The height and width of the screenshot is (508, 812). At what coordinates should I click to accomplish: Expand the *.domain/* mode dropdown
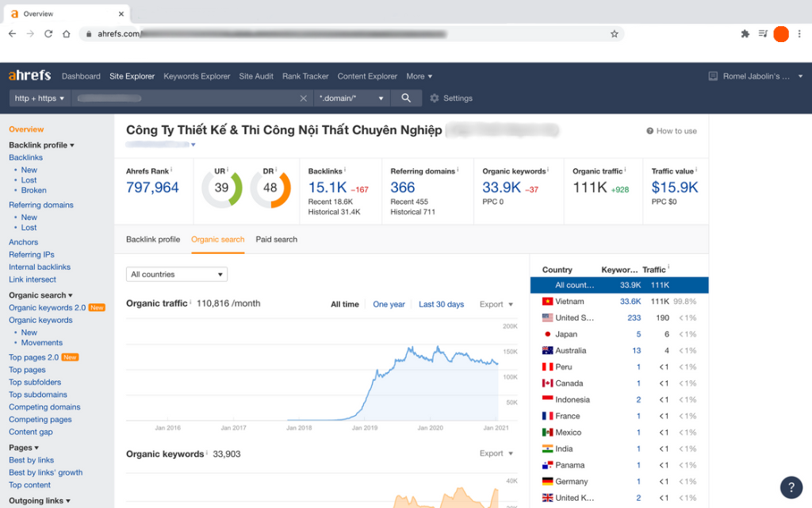[351, 98]
